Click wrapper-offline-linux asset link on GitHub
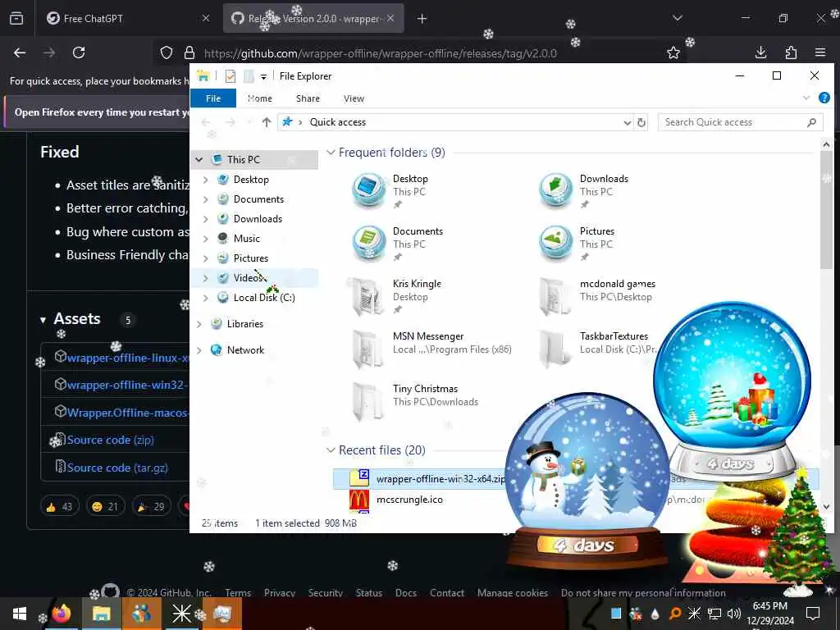 [x=127, y=358]
